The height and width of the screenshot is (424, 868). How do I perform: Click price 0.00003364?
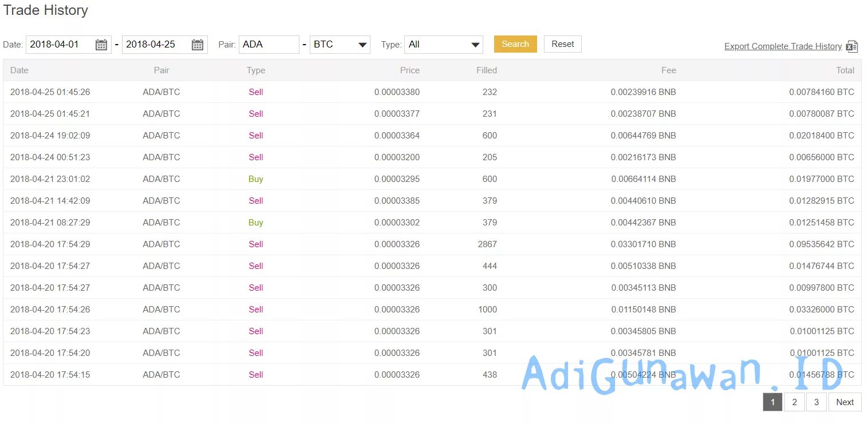coord(397,136)
